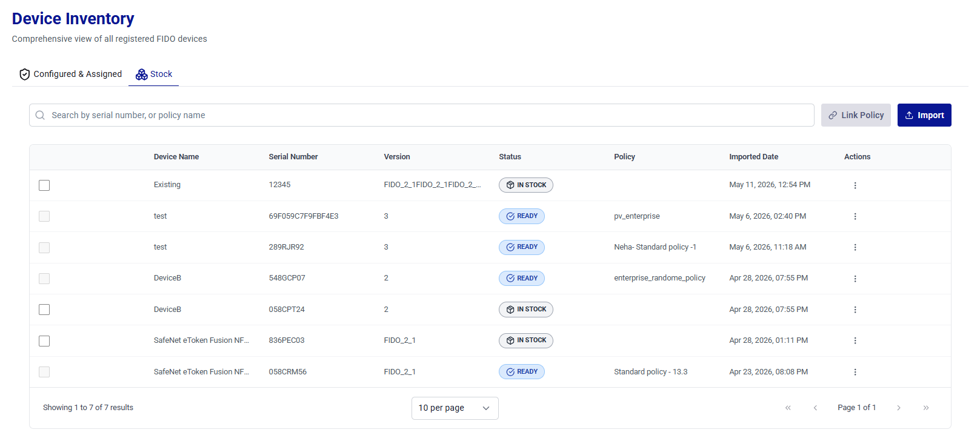Click device name Existing
The image size is (980, 441).
(167, 185)
